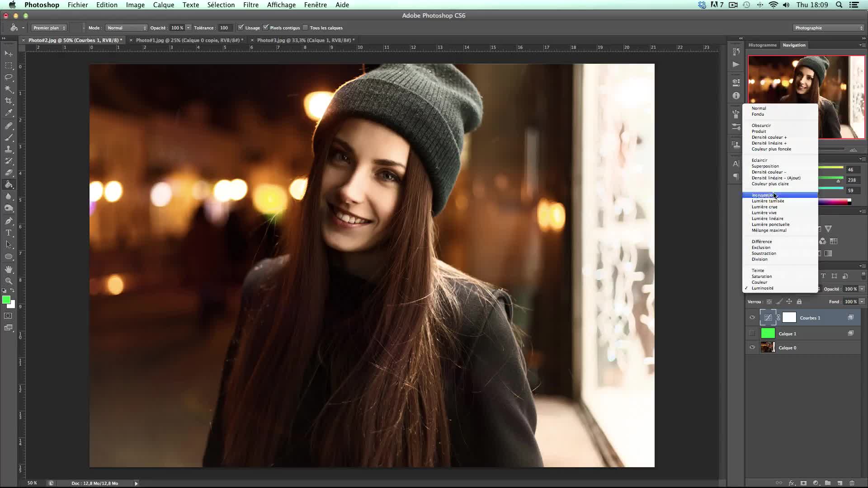The width and height of the screenshot is (868, 488).
Task: Click on Différence blend mode
Action: [x=762, y=241]
